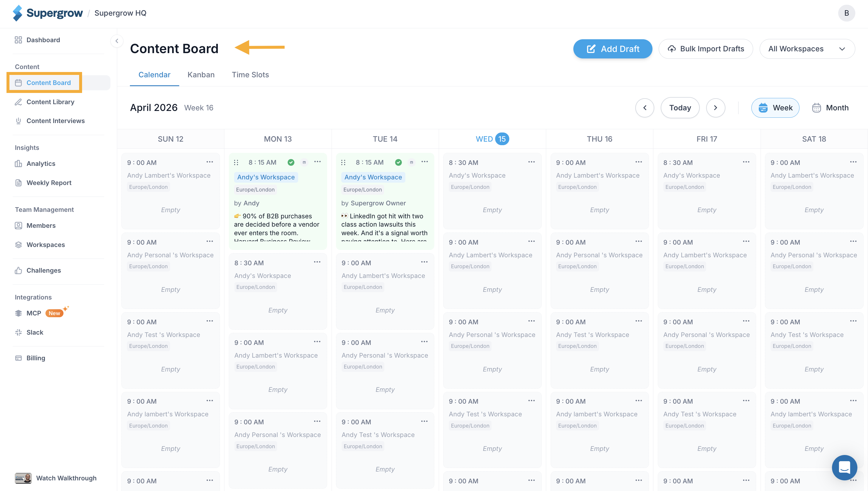Open the Watch Walkthrough video thumbnail
This screenshot has width=868, height=491.
coord(23,478)
